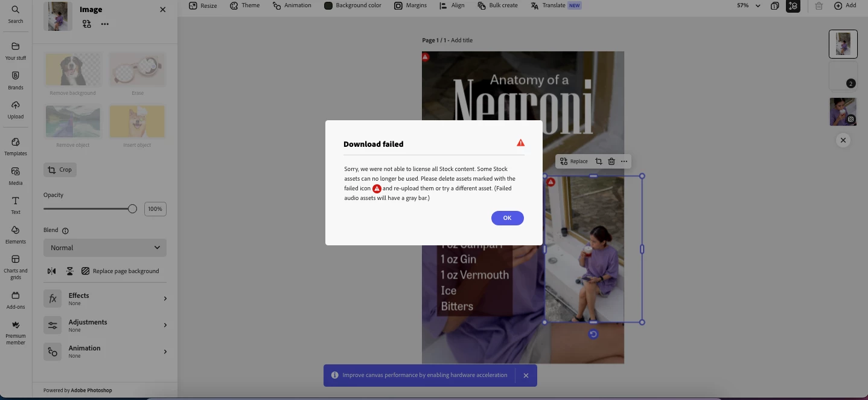Flip image vertically
This screenshot has height=400, width=868.
click(x=70, y=271)
